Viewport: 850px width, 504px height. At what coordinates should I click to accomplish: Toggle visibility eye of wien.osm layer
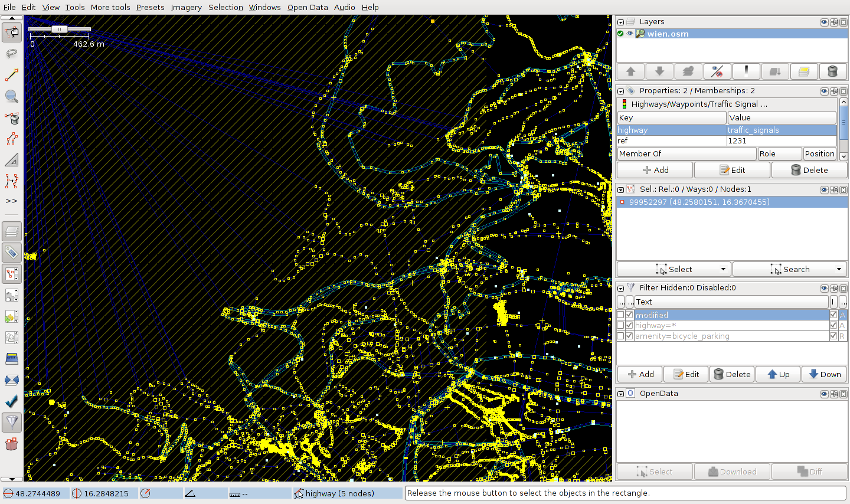click(x=630, y=34)
